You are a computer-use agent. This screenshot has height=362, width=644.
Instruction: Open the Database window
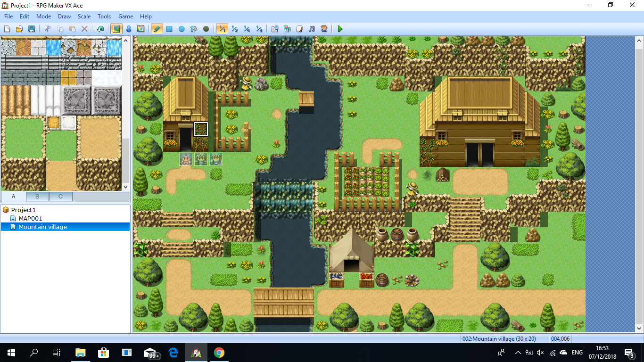click(x=275, y=29)
